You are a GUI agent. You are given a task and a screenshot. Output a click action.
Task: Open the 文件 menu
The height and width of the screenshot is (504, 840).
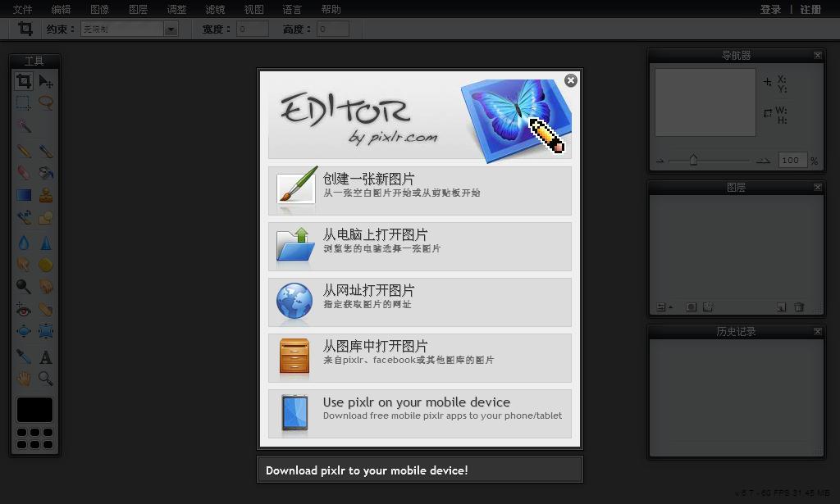tap(22, 10)
